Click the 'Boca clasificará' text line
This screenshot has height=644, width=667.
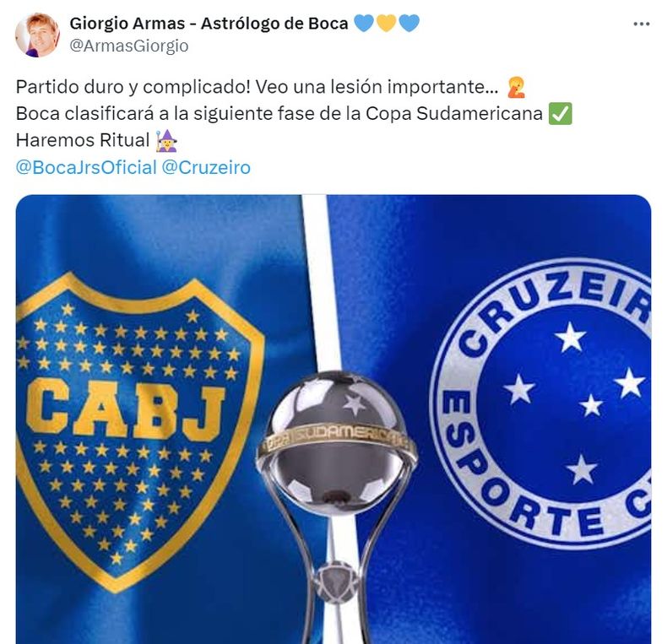tap(279, 114)
